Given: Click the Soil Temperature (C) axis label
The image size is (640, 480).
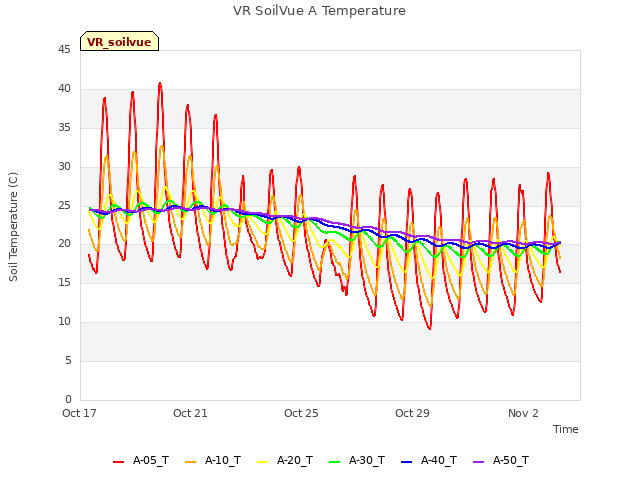Looking at the screenshot, I should point(13,227).
